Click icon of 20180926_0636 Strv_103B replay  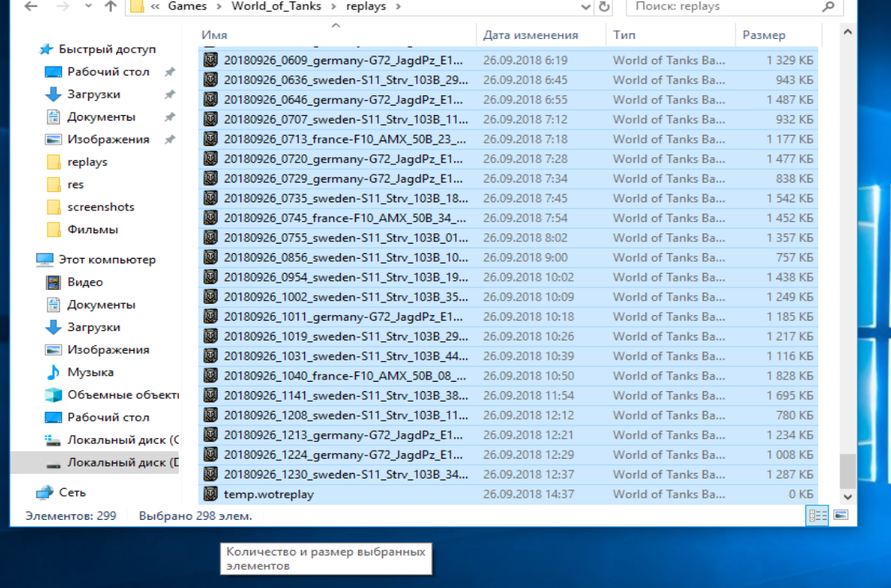(210, 79)
